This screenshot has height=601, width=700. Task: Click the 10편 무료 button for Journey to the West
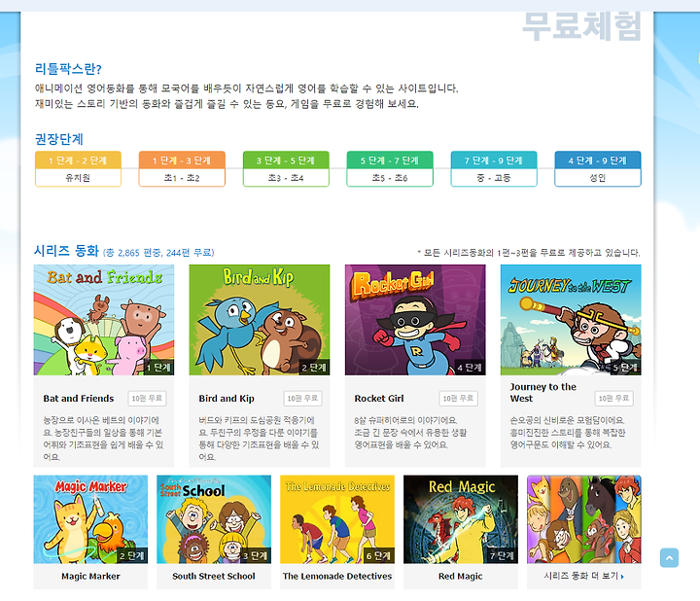click(613, 399)
